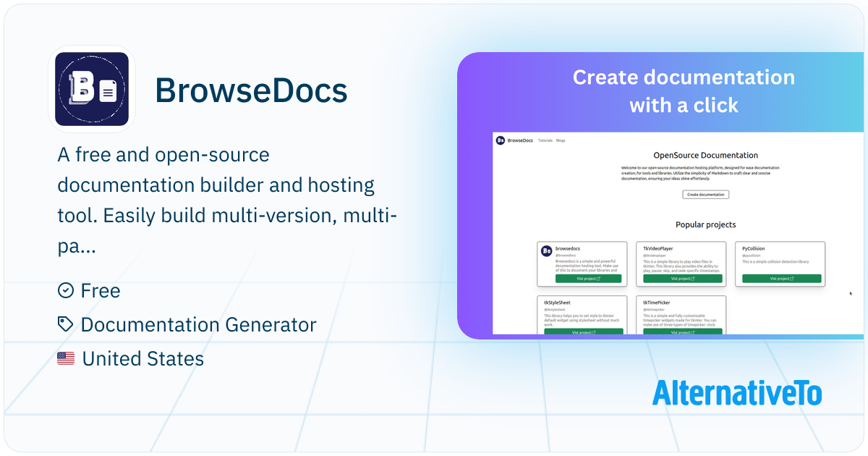
Task: Click the @tkvideoplayer handle text
Action: [x=655, y=256]
